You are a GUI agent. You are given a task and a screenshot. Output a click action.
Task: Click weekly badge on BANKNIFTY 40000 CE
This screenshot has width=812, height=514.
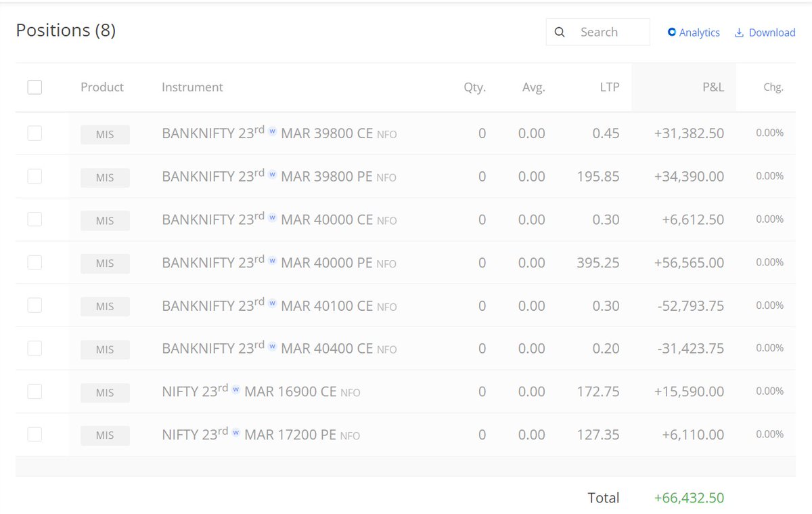click(272, 217)
